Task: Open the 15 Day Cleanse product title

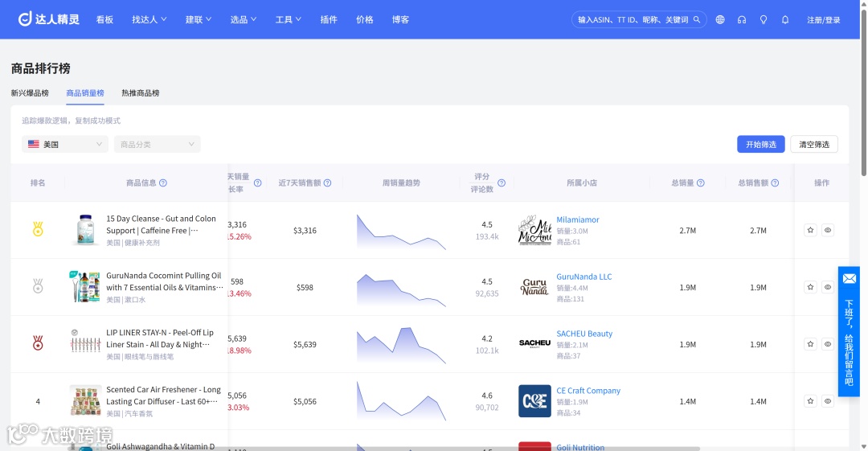Action: (x=161, y=224)
